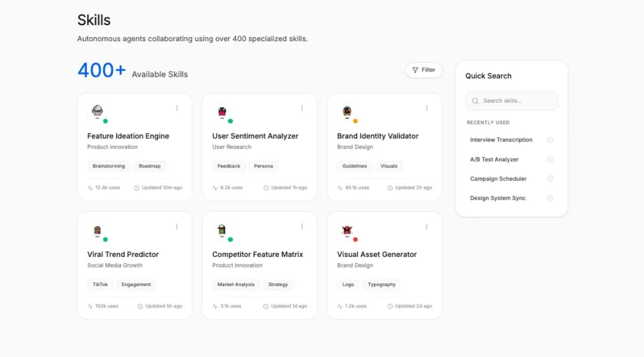Click the User Sentiment Analyzer avatar icon

pyautogui.click(x=222, y=111)
